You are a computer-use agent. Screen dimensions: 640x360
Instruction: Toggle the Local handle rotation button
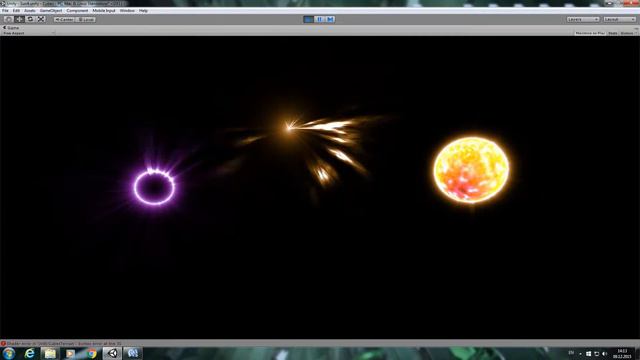[x=86, y=20]
